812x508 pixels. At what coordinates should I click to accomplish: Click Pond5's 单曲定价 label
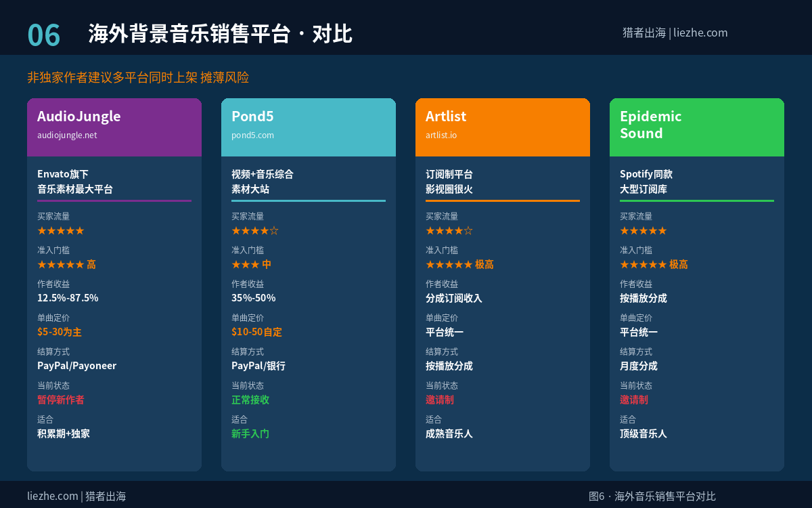pos(248,318)
